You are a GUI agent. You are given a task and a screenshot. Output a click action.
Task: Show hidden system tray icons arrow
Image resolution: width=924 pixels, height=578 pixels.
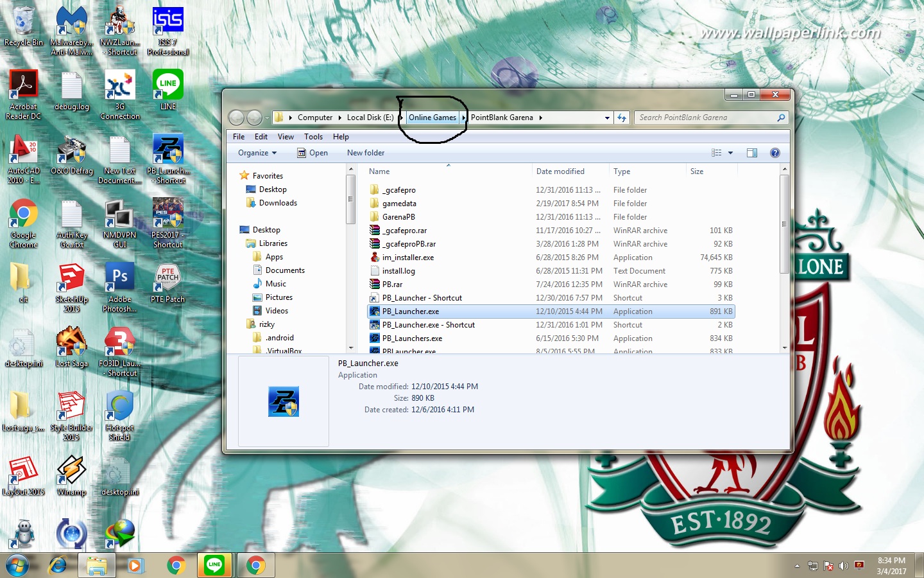tap(797, 566)
